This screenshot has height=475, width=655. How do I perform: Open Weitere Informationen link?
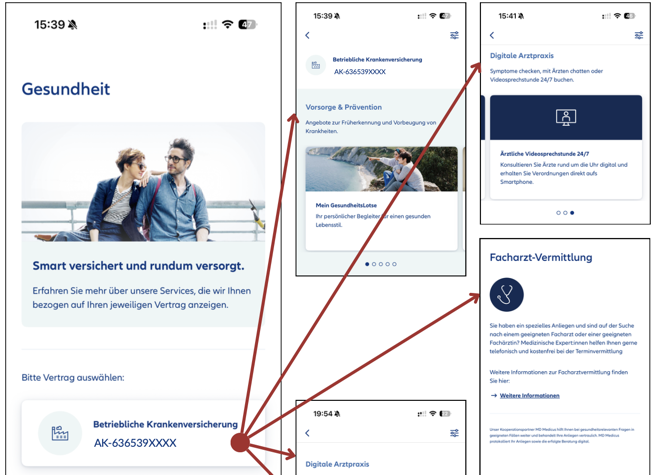point(529,395)
